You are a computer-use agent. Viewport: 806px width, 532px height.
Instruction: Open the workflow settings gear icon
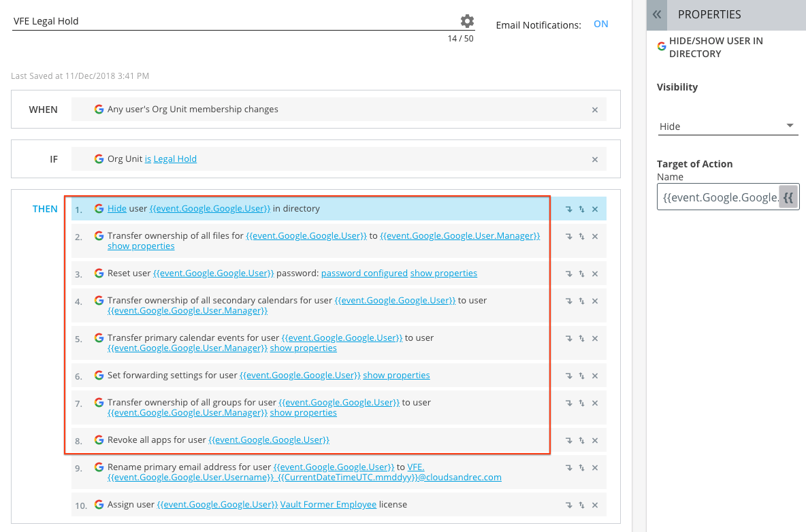click(467, 20)
